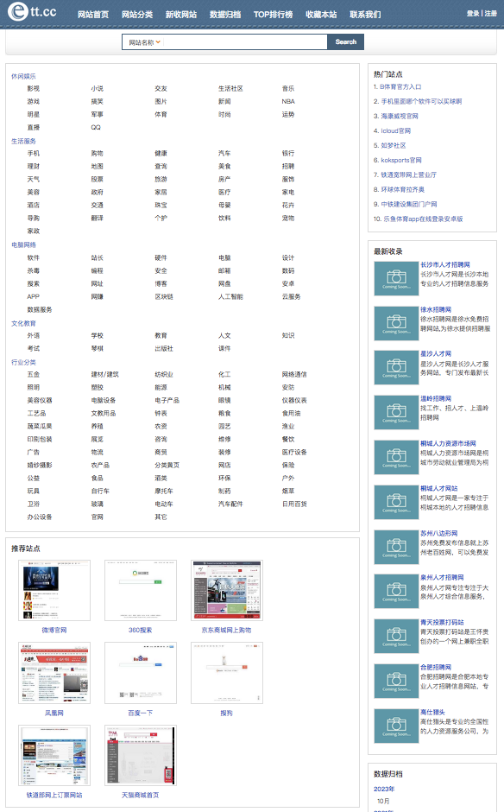Open TOP排行榜 in the navigation bar

(274, 15)
